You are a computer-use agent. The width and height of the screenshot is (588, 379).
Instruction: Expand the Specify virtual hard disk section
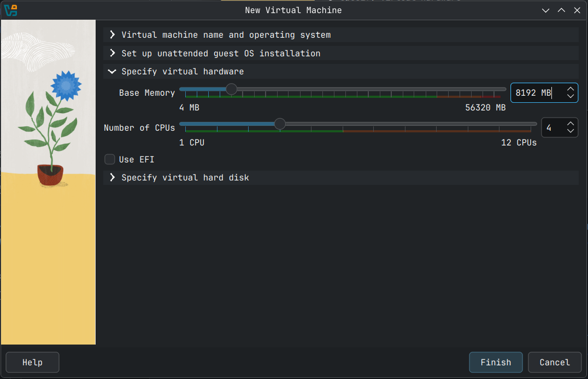click(185, 178)
